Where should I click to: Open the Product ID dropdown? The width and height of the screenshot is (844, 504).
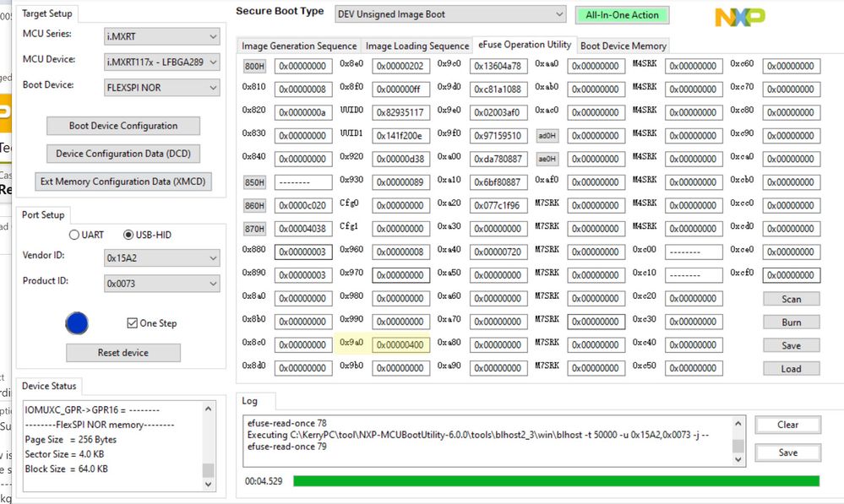click(162, 284)
